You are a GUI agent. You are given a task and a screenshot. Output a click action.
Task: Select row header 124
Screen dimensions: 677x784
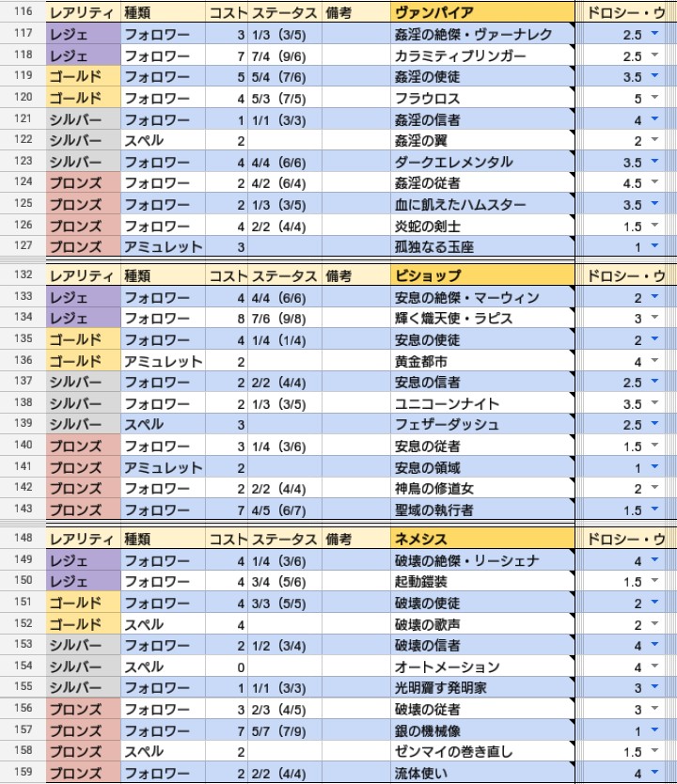click(23, 182)
